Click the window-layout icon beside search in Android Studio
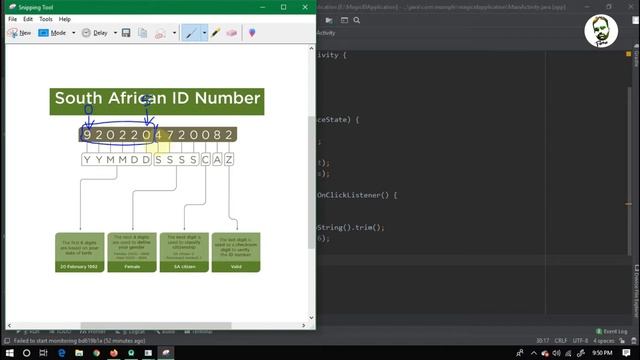 pyautogui.click(x=344, y=20)
